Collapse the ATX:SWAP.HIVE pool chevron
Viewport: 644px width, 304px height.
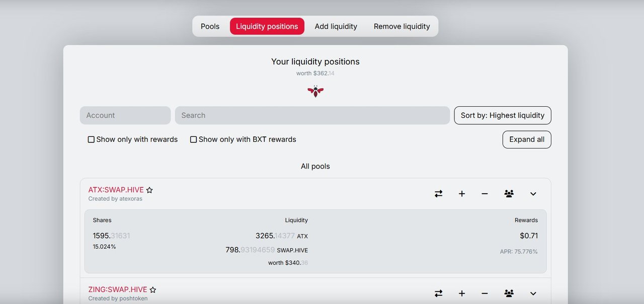pyautogui.click(x=533, y=194)
